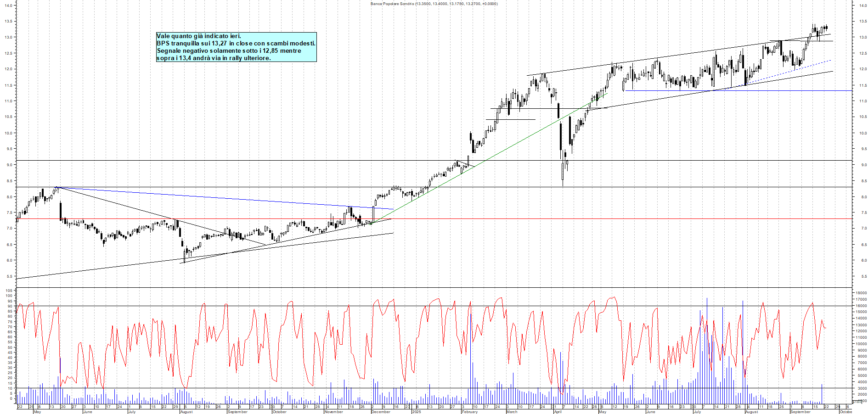Click the 'April' month label on the time axis
The height and width of the screenshot is (414, 868).
pyautogui.click(x=558, y=412)
